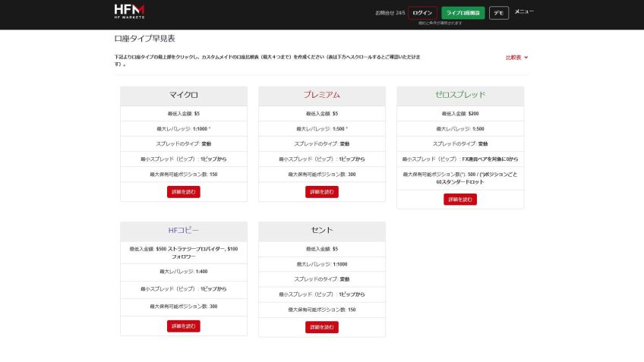Click the green ライブ口座開設 button
Viewport: 644px width, 362px height.
(462, 13)
